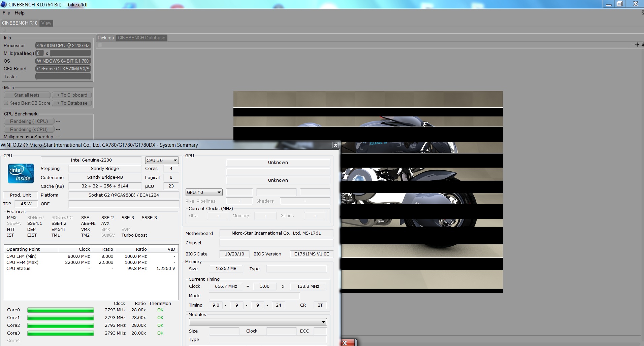Image resolution: width=644 pixels, height=346 pixels.
Task: Select the CINEBENCH Database tab
Action: (x=141, y=38)
